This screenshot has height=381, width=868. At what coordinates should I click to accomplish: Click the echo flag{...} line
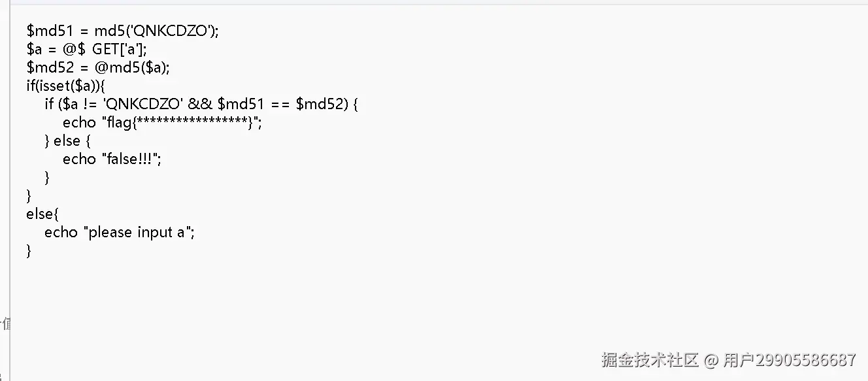[x=162, y=122]
